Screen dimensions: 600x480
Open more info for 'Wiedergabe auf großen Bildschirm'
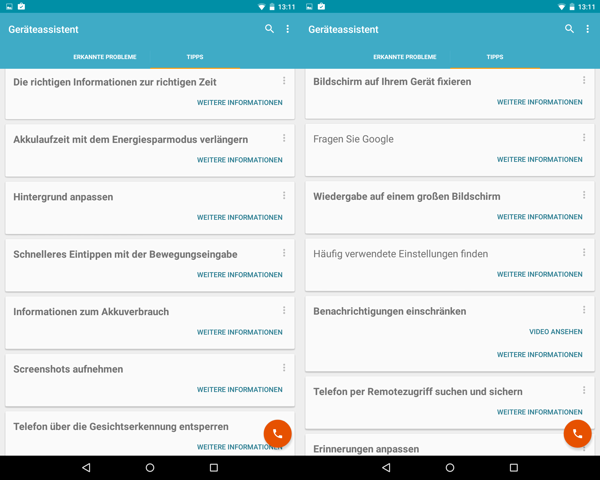coord(540,217)
